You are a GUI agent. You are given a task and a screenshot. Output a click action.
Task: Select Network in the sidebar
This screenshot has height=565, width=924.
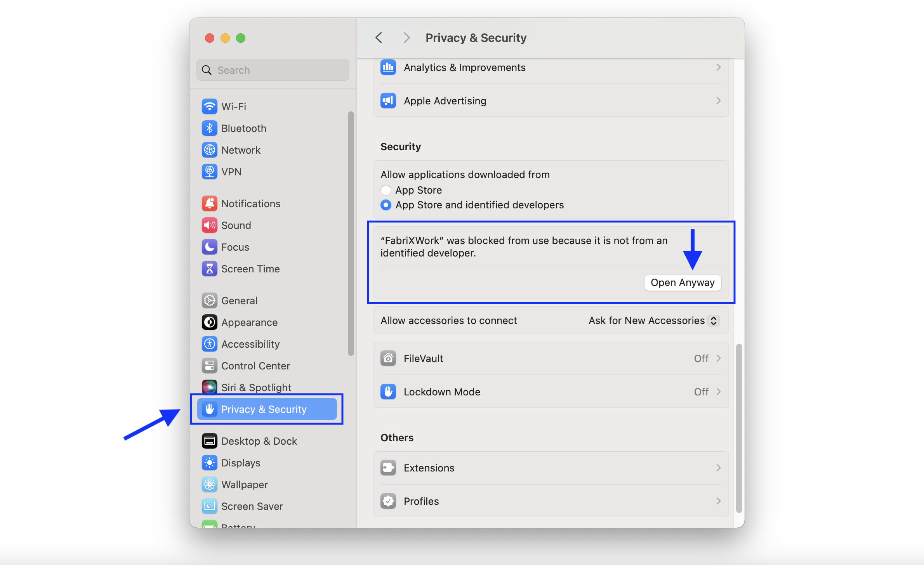[241, 150]
